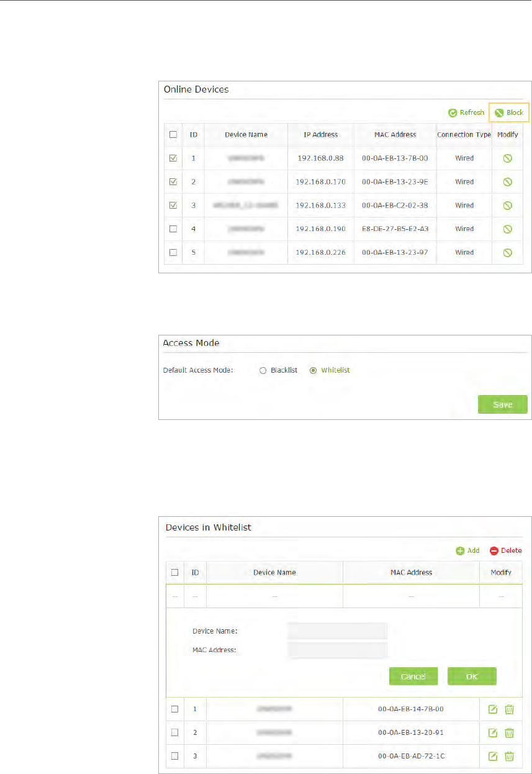Confirm new whitelist entry with OK

pyautogui.click(x=472, y=676)
